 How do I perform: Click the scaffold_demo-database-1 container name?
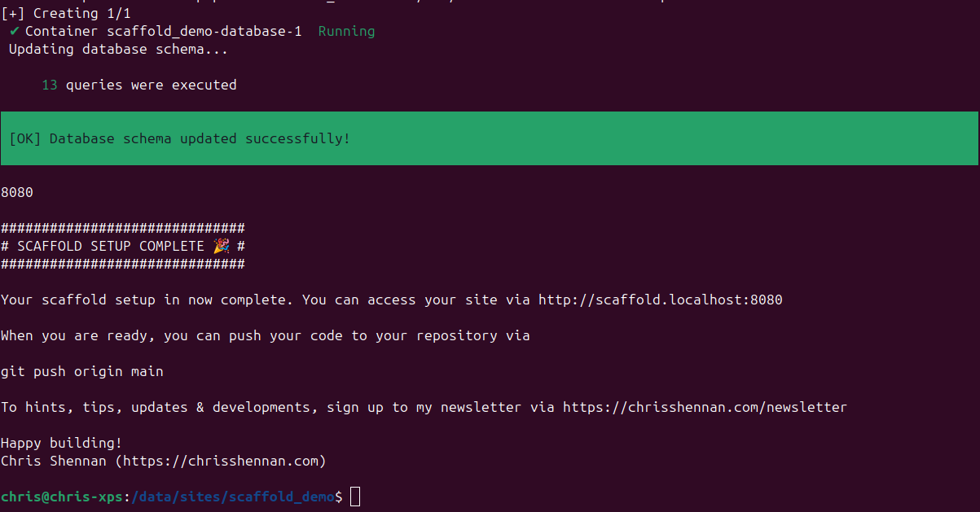tap(204, 32)
